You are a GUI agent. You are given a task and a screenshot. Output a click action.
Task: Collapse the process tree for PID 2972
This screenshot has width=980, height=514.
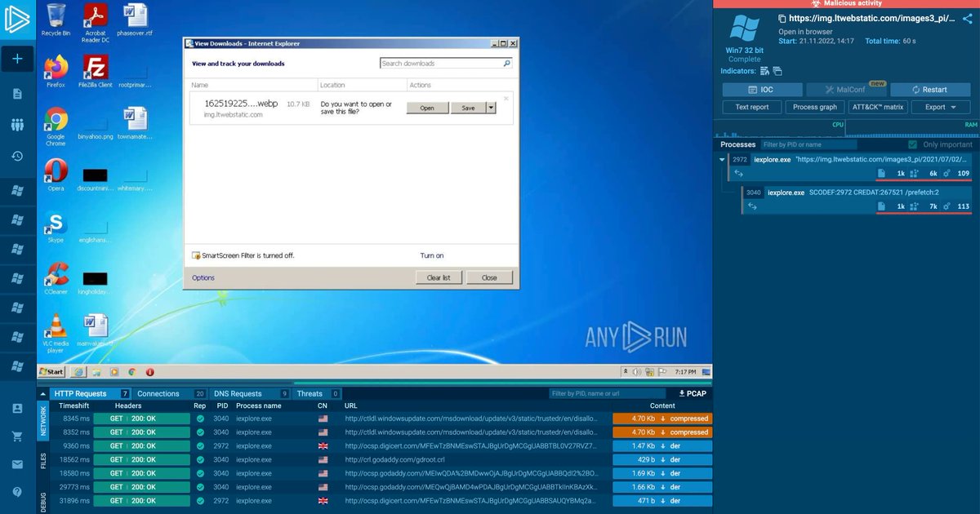(x=722, y=160)
